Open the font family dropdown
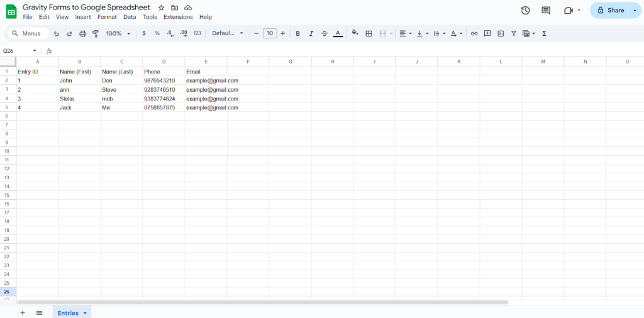Screen dimensions: 644x318 coord(228,34)
